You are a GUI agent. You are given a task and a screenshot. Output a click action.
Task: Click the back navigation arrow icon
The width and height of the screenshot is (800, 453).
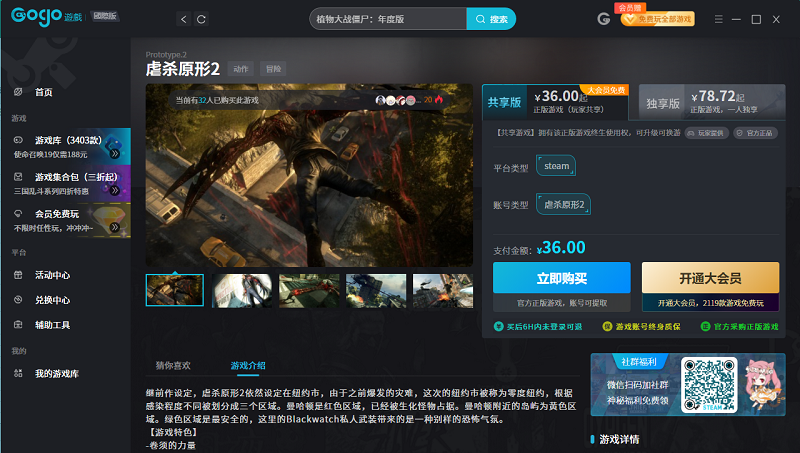point(184,19)
